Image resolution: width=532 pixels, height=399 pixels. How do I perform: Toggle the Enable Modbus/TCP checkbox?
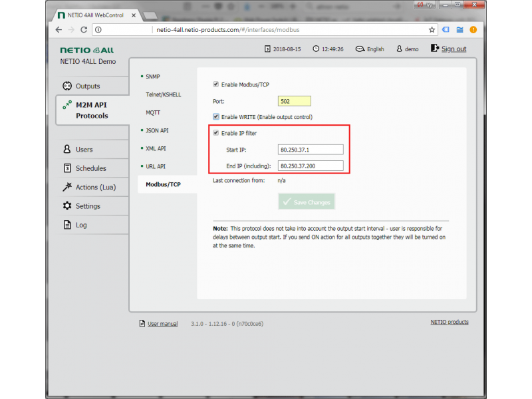[x=215, y=84]
